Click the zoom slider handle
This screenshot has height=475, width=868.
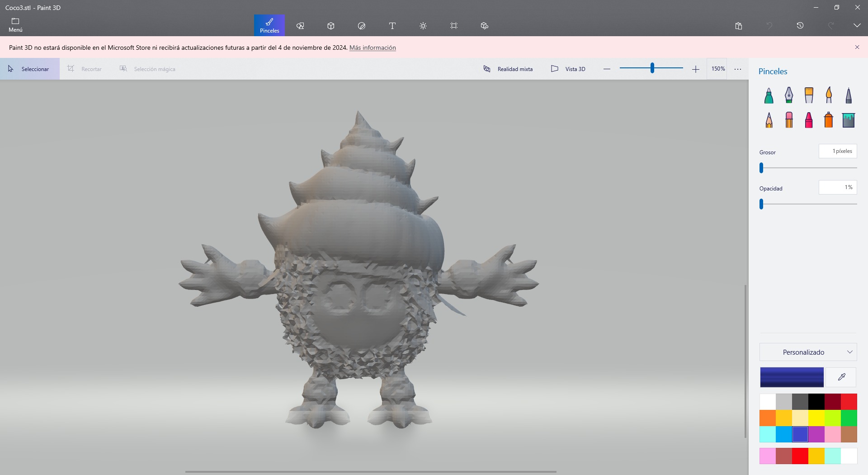point(652,68)
